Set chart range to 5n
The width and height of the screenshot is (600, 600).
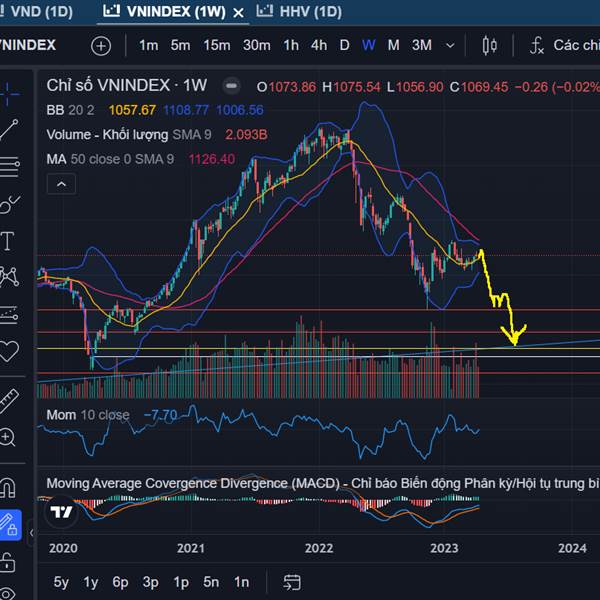coord(211,582)
